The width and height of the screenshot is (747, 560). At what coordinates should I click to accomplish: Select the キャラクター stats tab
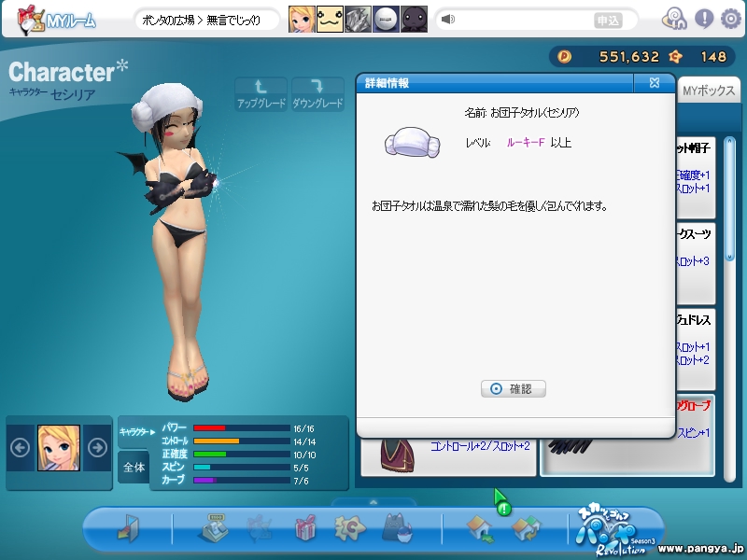click(x=135, y=432)
